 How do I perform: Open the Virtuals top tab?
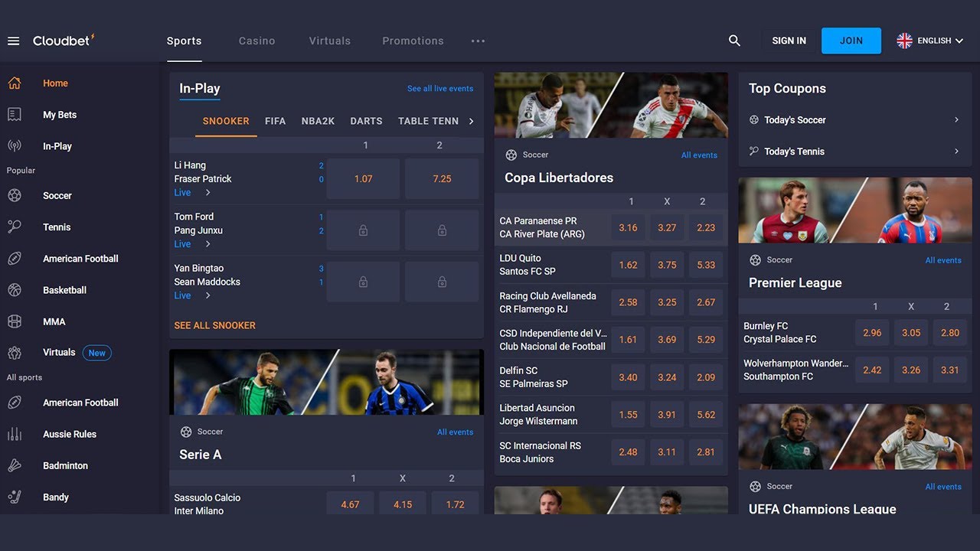coord(330,41)
